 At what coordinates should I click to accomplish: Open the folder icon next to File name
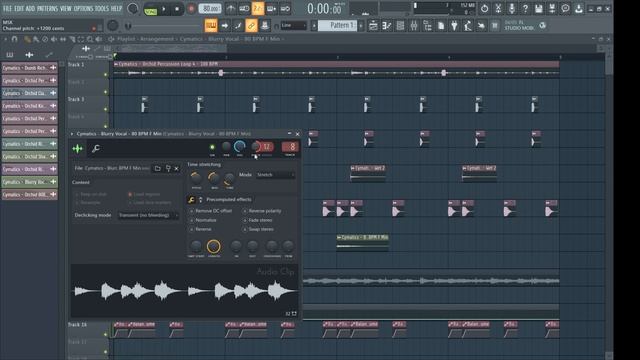click(x=158, y=168)
